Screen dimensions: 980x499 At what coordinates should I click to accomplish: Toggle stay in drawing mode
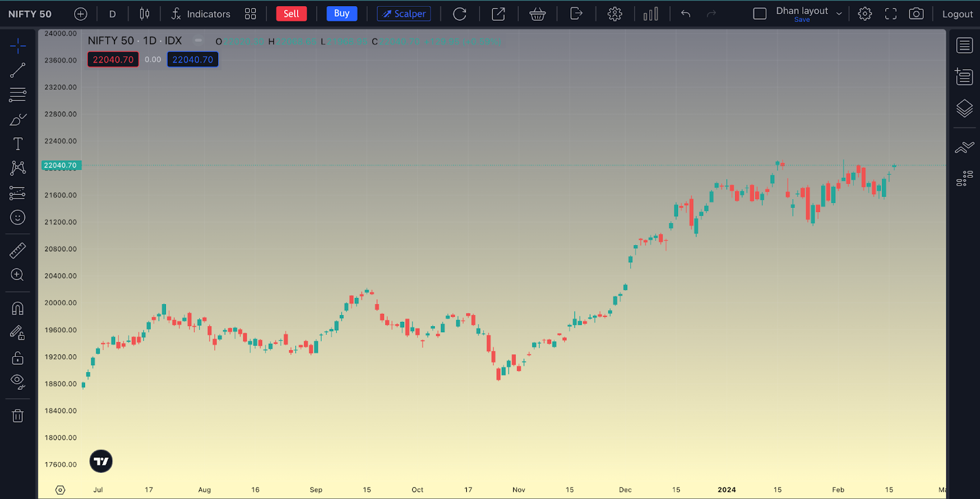pyautogui.click(x=18, y=333)
